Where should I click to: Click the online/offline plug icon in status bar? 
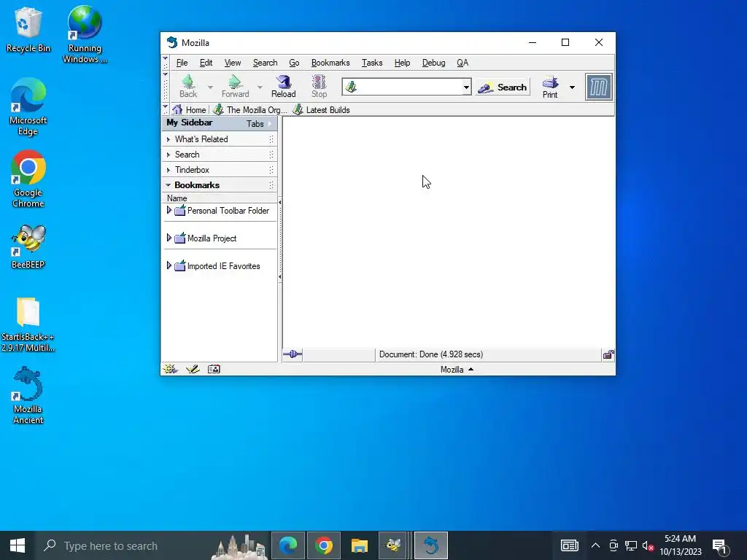(293, 354)
